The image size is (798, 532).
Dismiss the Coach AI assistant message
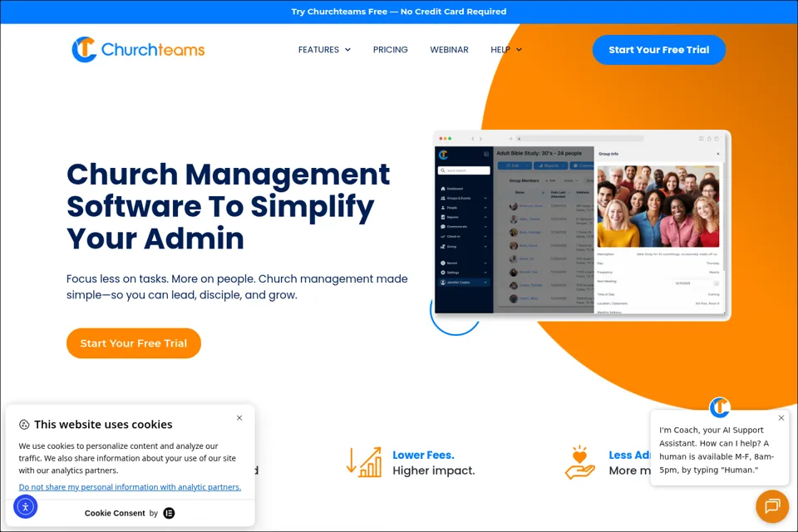point(781,418)
